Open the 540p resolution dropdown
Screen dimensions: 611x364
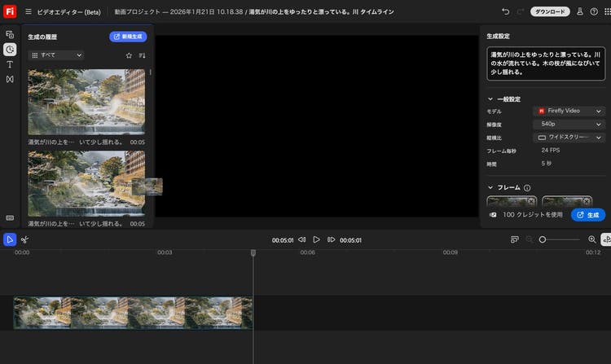(x=569, y=125)
